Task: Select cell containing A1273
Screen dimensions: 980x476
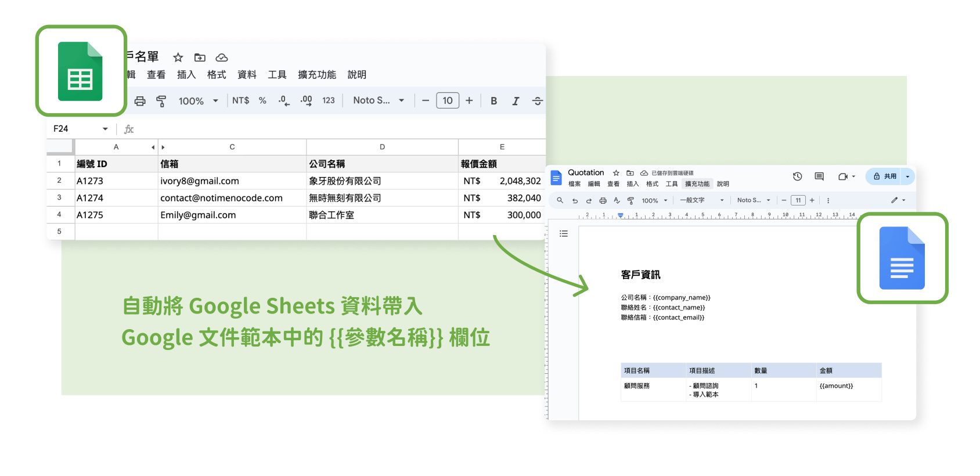Action: click(116, 181)
